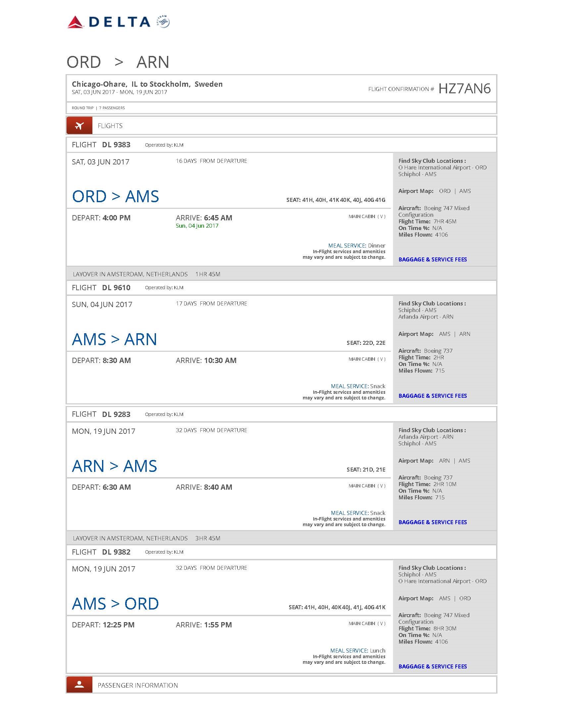Open BAGGAGE & SERVICE FEES for flight DL 9382
The image size is (563, 728).
point(433,667)
